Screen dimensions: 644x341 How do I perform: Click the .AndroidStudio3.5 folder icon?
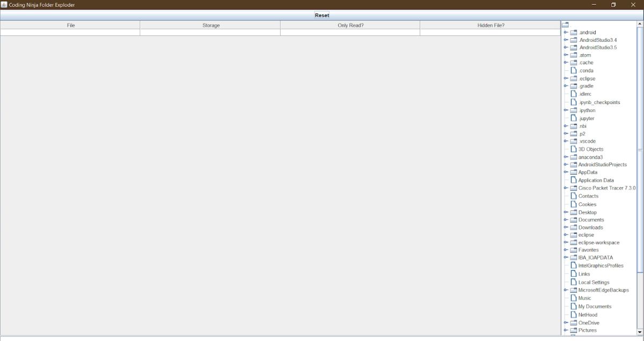click(x=573, y=47)
